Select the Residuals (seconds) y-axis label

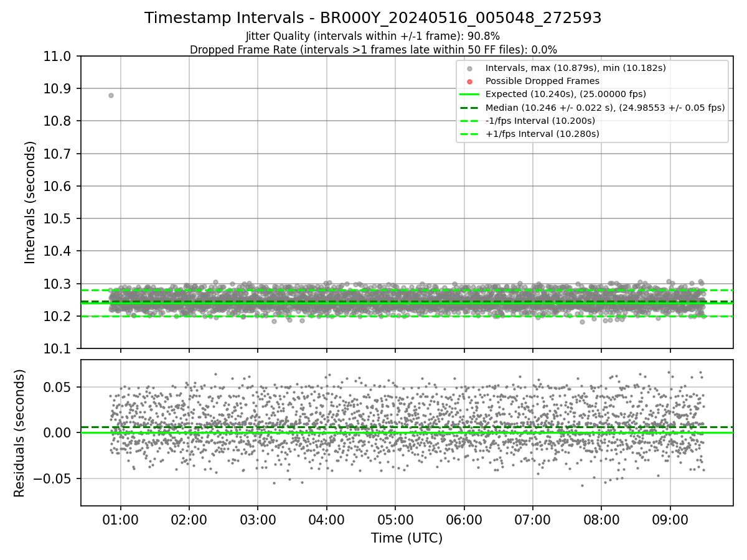click(19, 433)
